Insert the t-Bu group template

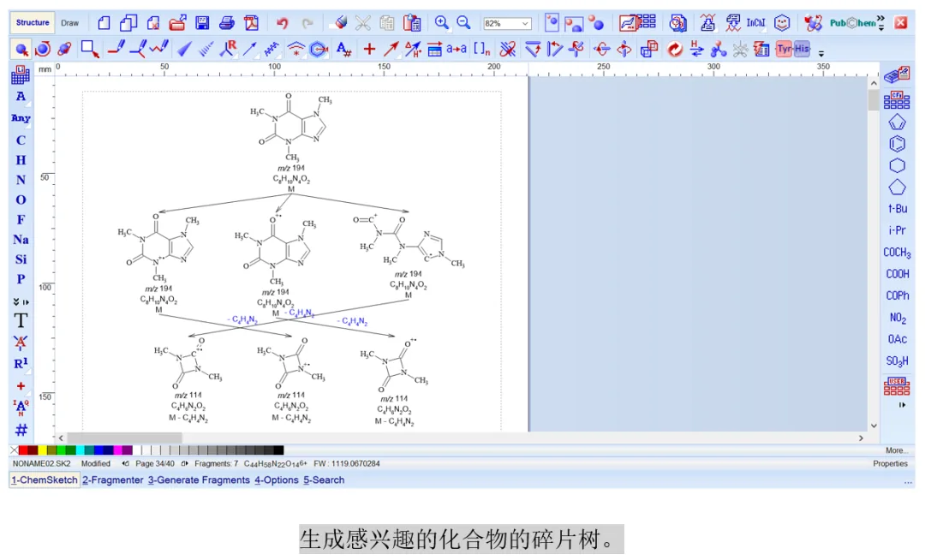898,209
